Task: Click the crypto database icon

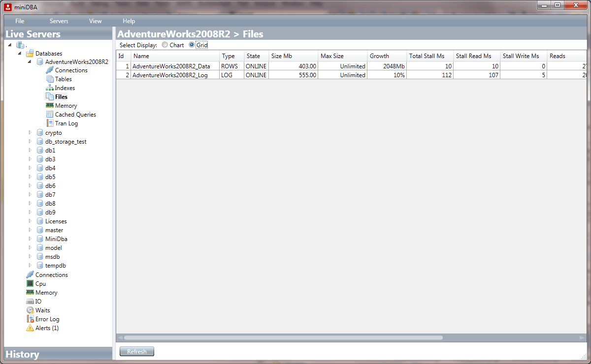Action: [40, 133]
